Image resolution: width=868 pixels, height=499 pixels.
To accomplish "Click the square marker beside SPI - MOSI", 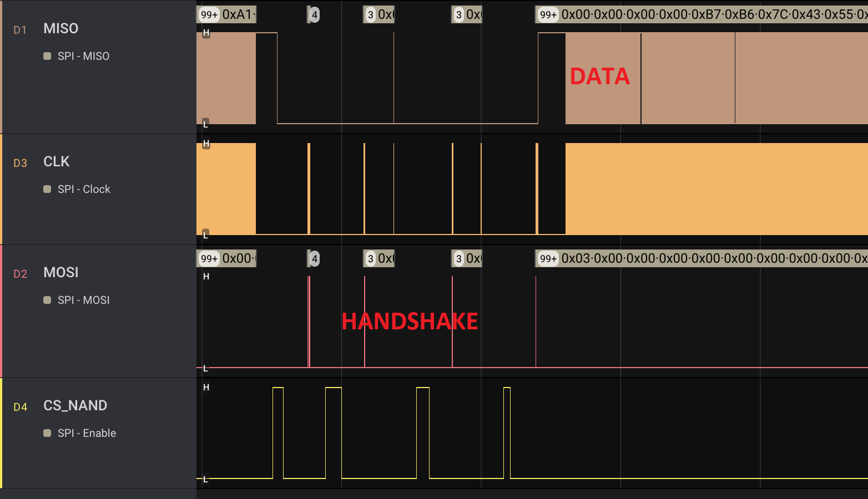I will click(47, 300).
